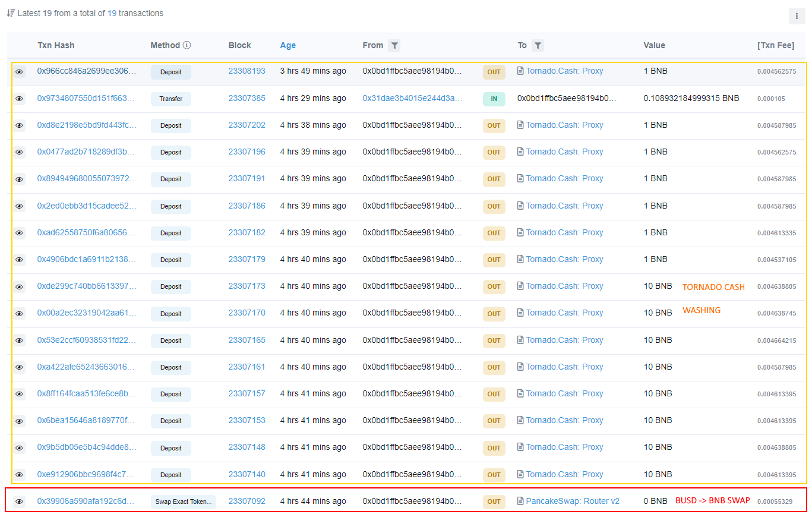
Task: Open transaction hash 0x39906a590afa192c6d
Action: click(x=86, y=501)
